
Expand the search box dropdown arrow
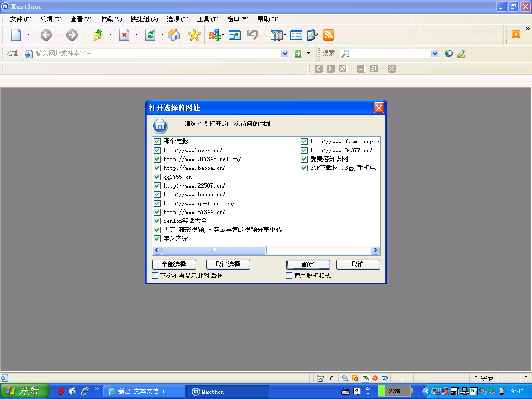(435, 54)
